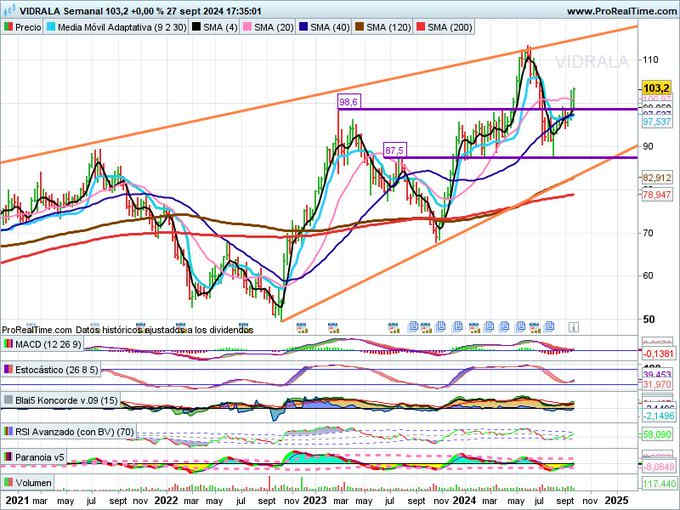Screen dimensions: 680x510
Task: Click dividend event icon above jul 2023
Action: (394, 327)
